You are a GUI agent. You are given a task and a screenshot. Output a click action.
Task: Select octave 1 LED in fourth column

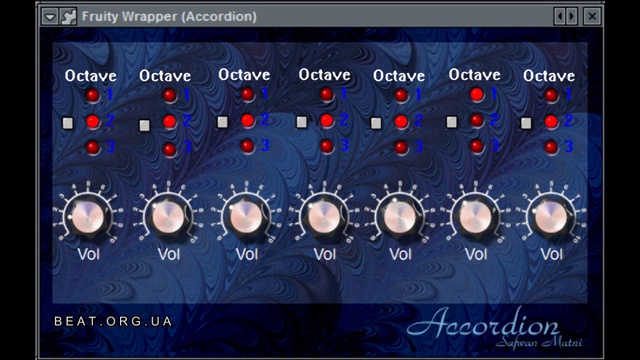[x=327, y=94]
